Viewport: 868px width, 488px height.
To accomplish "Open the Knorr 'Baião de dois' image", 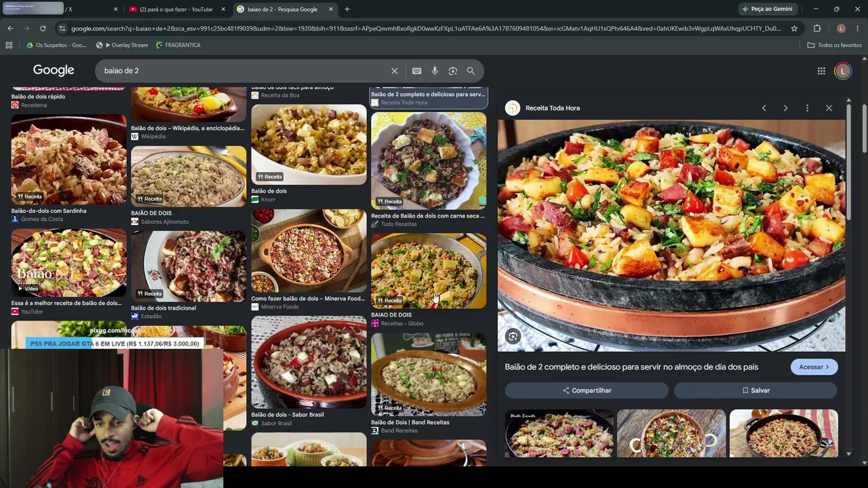I will 309,144.
